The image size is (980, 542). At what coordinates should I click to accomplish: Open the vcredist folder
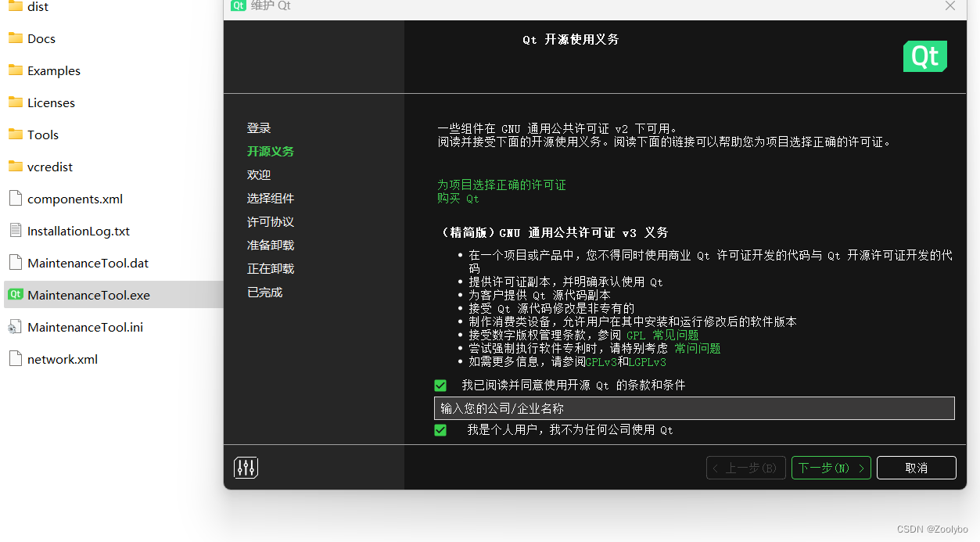click(x=16, y=166)
